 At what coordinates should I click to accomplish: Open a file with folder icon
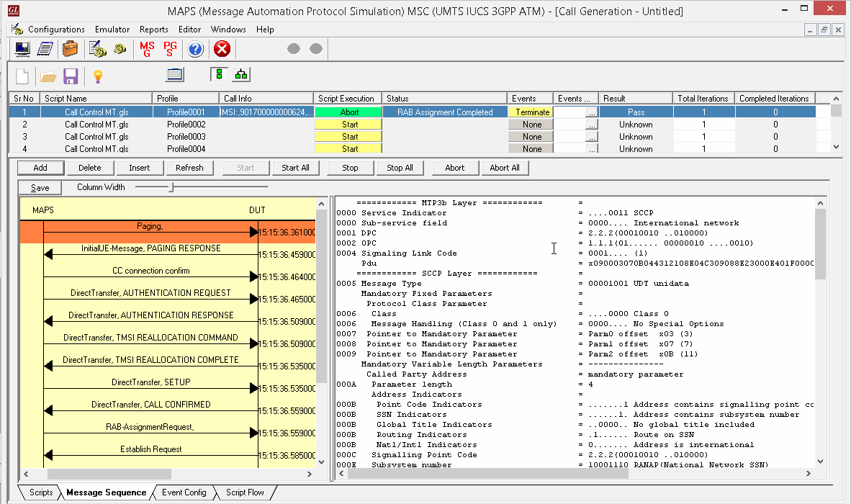[48, 76]
